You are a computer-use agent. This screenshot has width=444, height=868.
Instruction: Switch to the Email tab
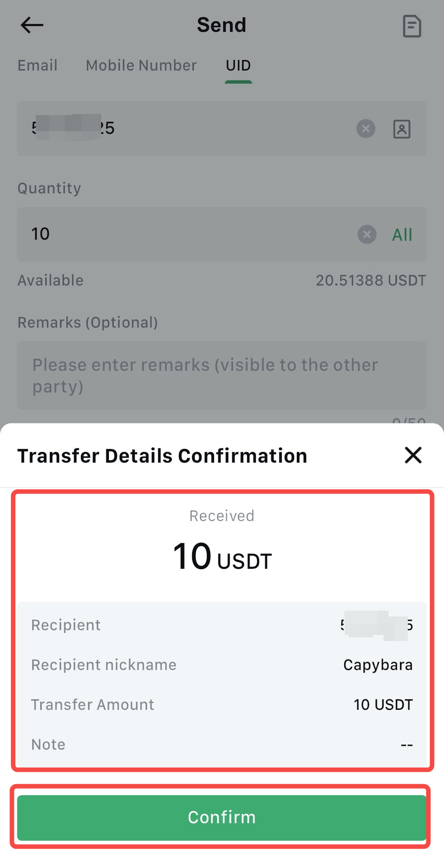tap(37, 65)
